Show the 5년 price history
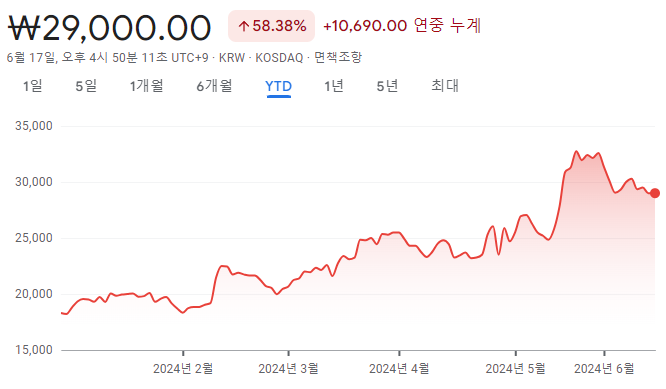 387,86
